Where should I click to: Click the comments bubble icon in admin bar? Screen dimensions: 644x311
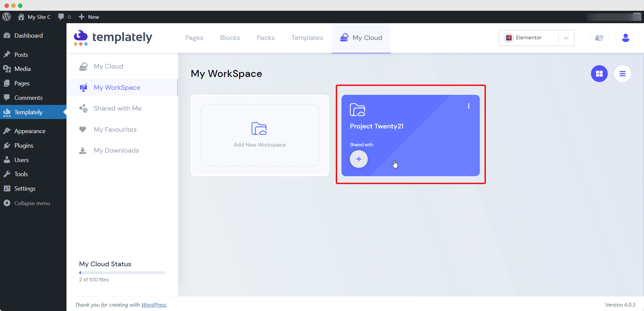click(61, 17)
